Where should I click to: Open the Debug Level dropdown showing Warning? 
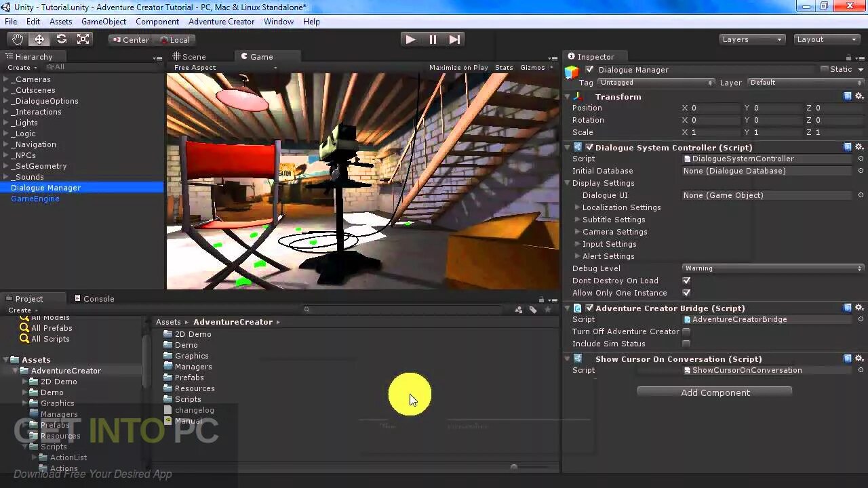pos(773,268)
